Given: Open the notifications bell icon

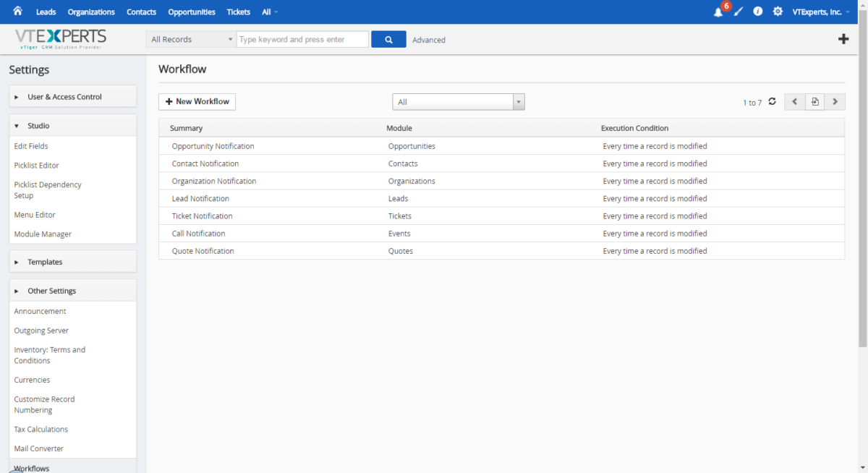Looking at the screenshot, I should (x=718, y=12).
